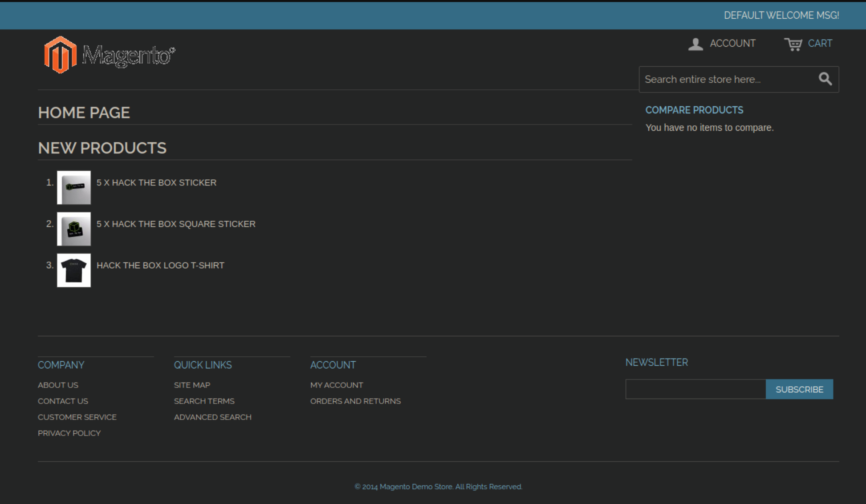Screen dimensions: 866x504
Task: Open 5 x Hack The Box Sticker link
Action: click(156, 183)
